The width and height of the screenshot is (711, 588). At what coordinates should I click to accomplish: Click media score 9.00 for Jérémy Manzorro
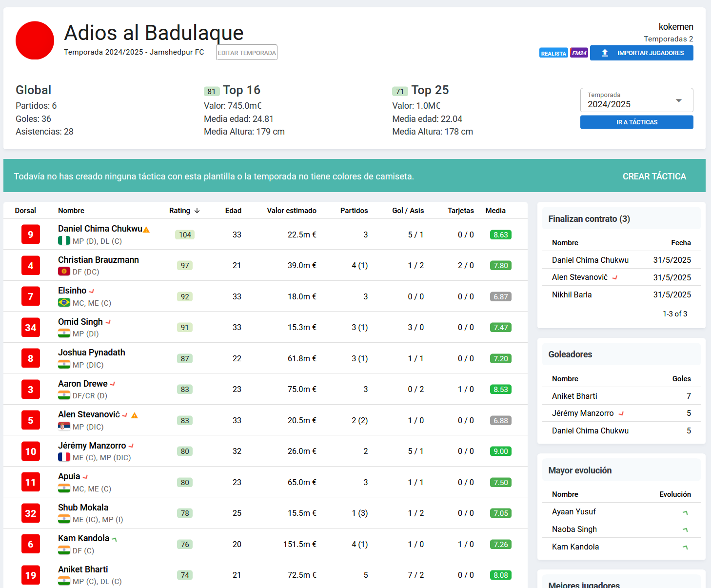[501, 451]
